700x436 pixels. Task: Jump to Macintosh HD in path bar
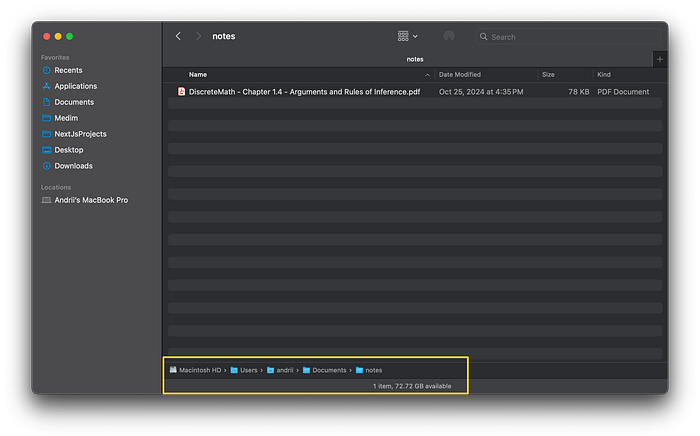click(x=200, y=370)
